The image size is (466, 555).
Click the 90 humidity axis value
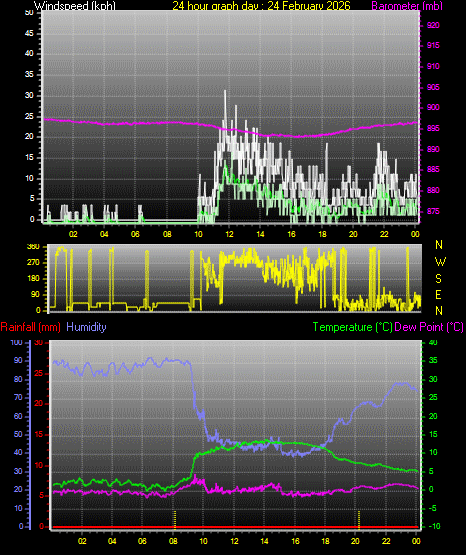coord(18,360)
